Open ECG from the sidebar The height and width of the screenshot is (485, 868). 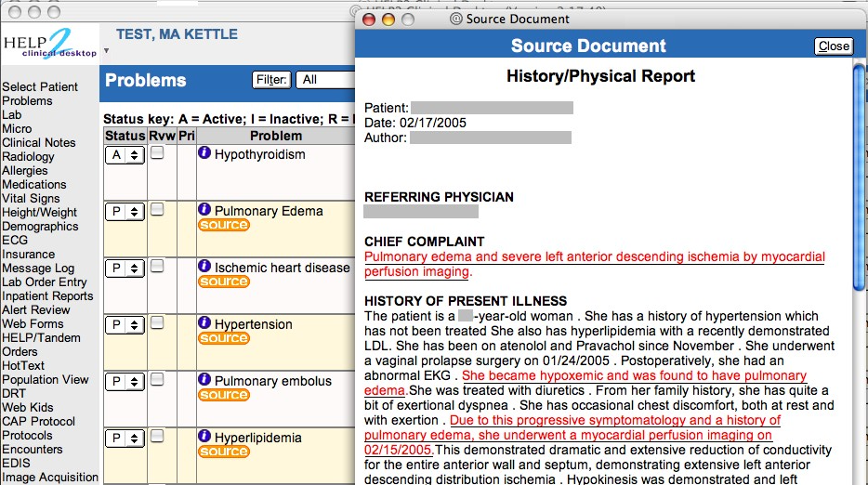(15, 241)
